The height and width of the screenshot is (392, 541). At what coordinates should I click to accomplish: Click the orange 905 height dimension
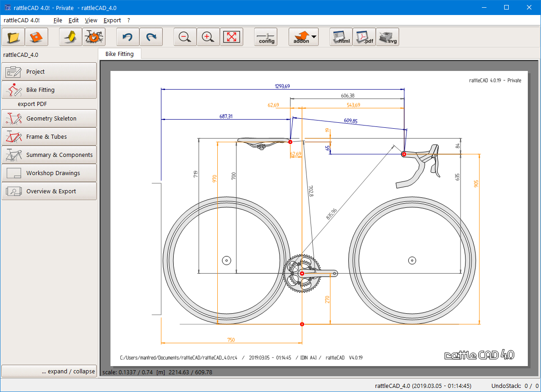click(476, 184)
